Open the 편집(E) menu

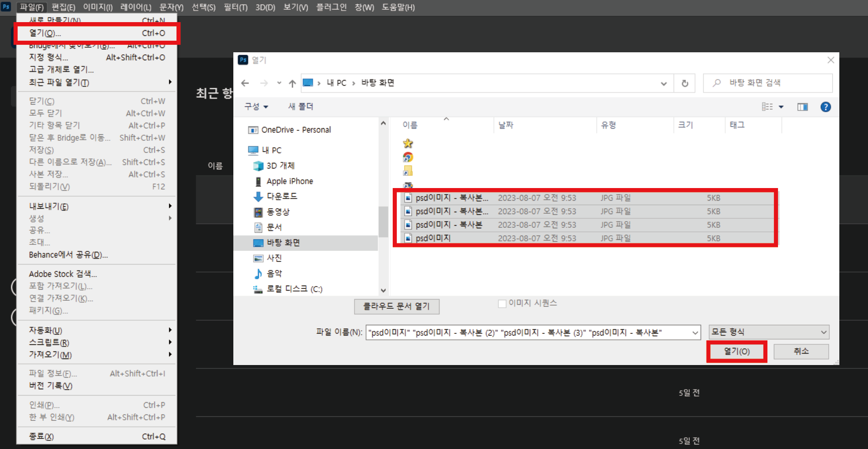click(63, 7)
